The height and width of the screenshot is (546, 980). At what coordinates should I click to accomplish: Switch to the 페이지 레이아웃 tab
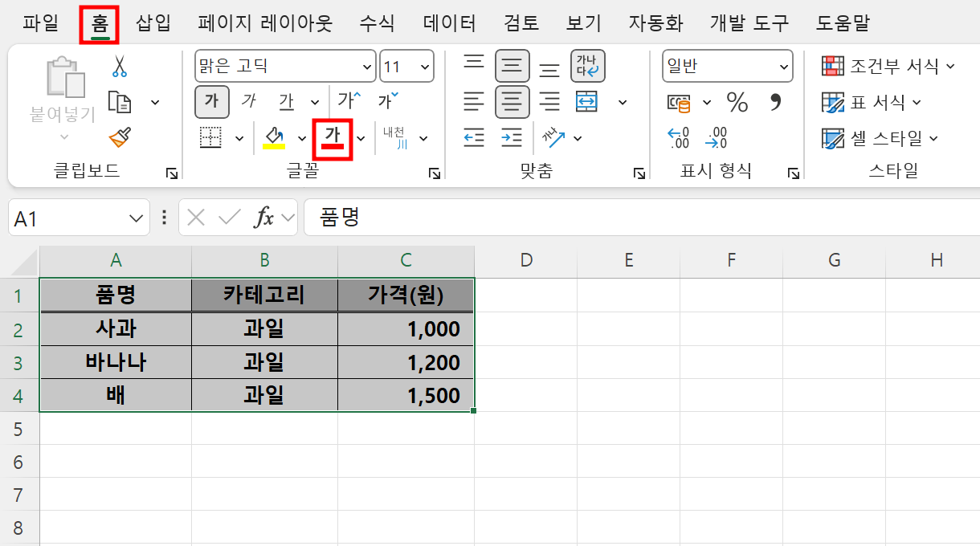tap(265, 23)
